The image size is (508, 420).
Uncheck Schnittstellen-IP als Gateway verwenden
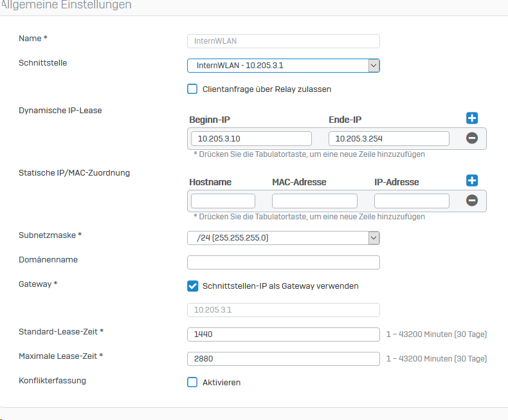point(192,286)
